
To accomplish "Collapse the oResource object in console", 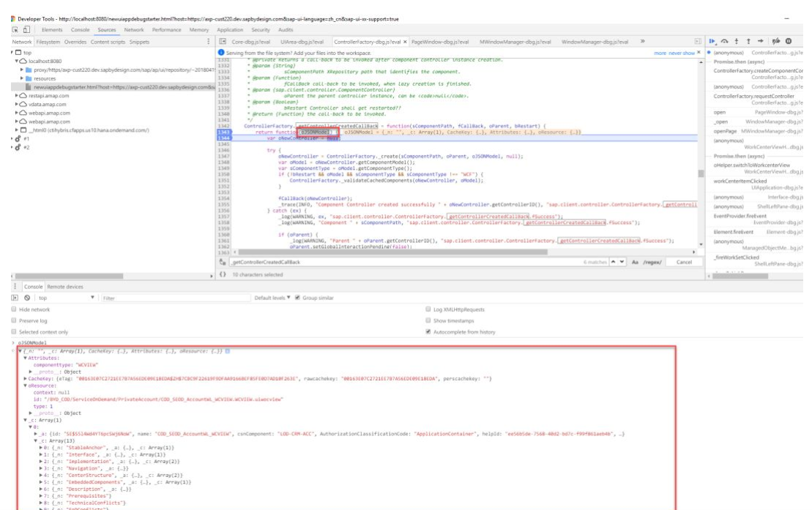I will tap(26, 386).
